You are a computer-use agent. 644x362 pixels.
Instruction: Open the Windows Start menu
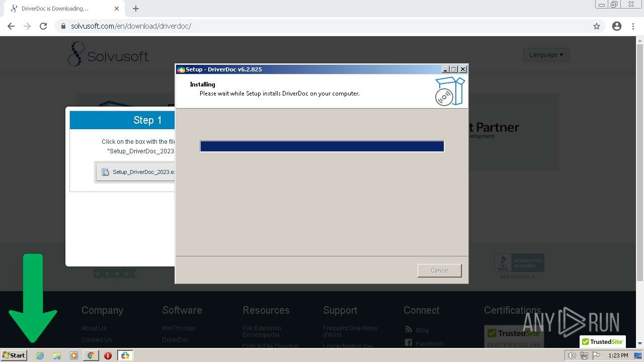tap(14, 355)
